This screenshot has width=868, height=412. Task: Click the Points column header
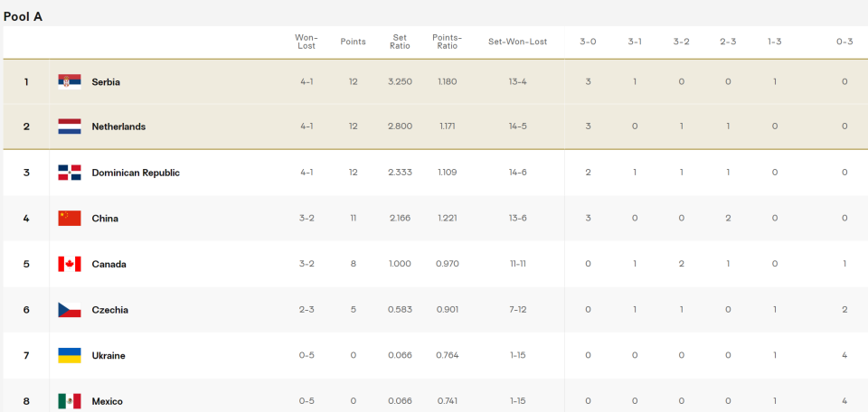point(354,42)
